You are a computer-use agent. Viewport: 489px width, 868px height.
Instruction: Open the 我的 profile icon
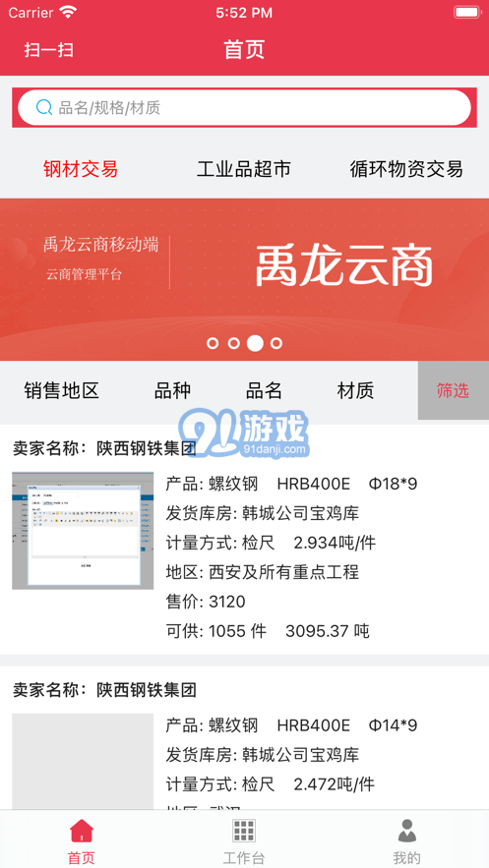tap(407, 832)
